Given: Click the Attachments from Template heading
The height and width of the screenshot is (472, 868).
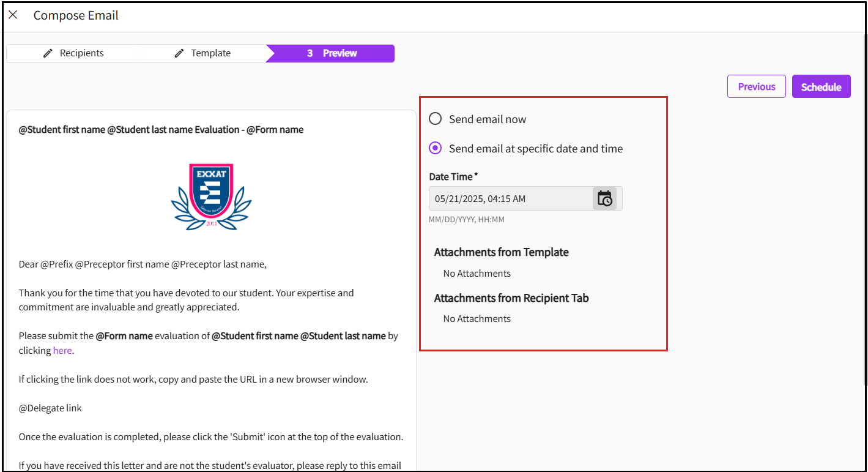Looking at the screenshot, I should [x=501, y=252].
